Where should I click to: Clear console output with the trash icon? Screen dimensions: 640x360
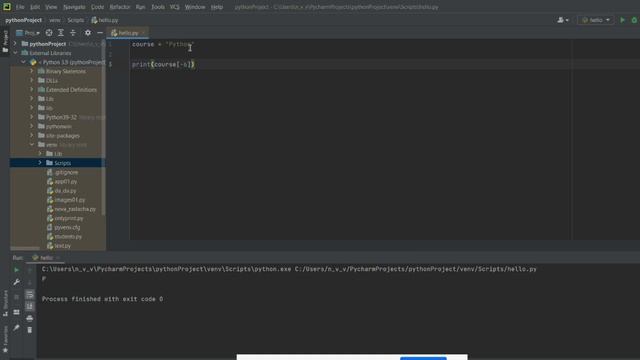(x=30, y=330)
